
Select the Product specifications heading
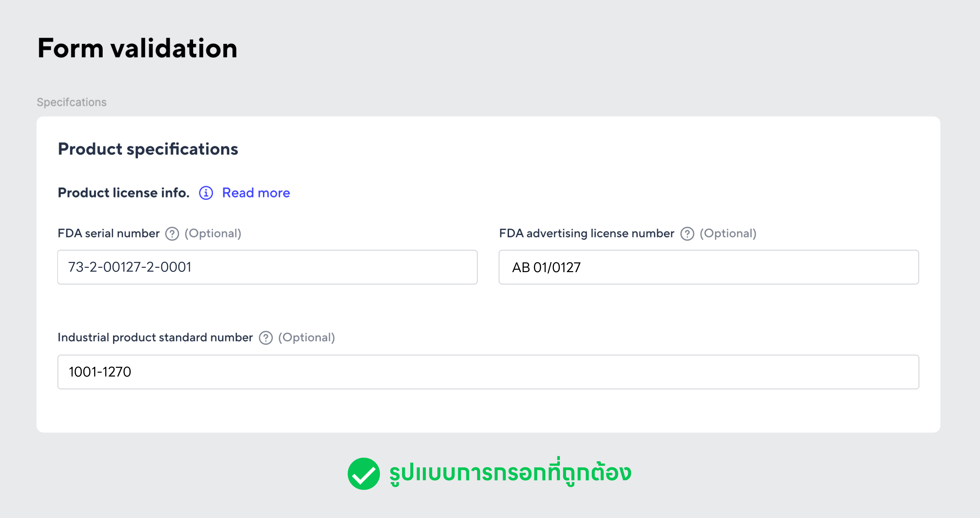(148, 149)
